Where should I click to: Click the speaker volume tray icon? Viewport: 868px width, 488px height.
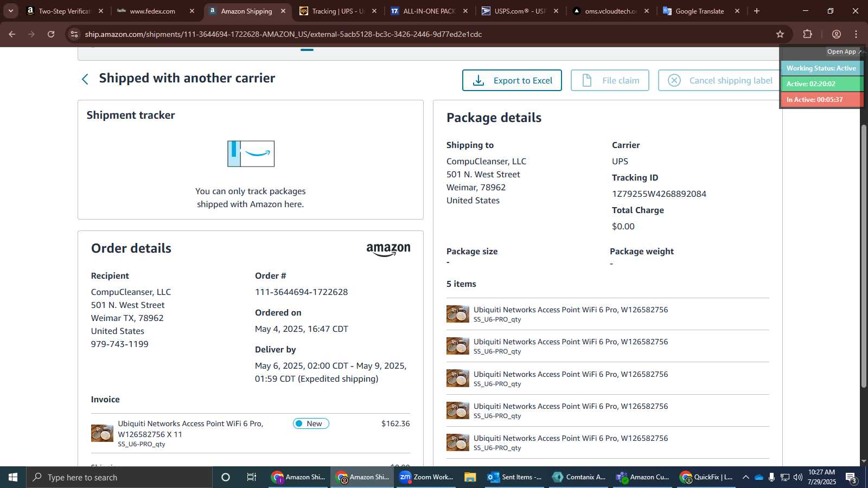tap(797, 477)
